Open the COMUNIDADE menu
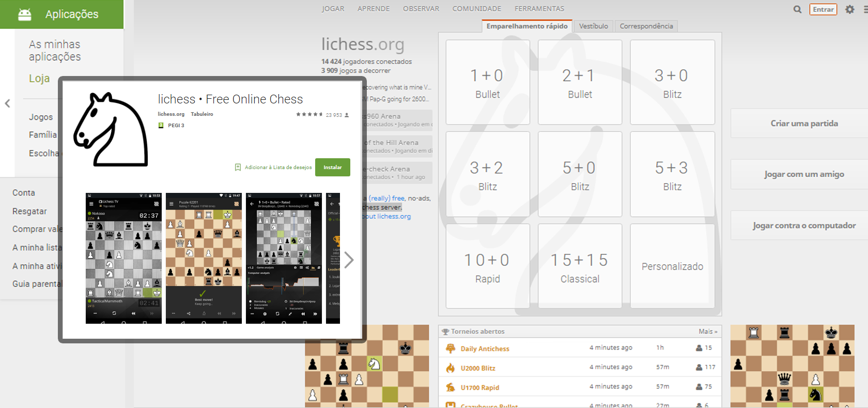This screenshot has width=868, height=408. click(x=477, y=9)
